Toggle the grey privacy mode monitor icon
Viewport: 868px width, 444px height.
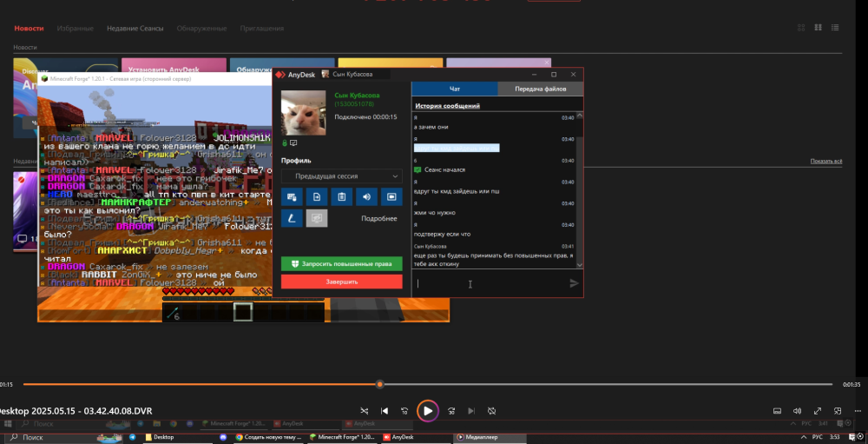click(317, 218)
